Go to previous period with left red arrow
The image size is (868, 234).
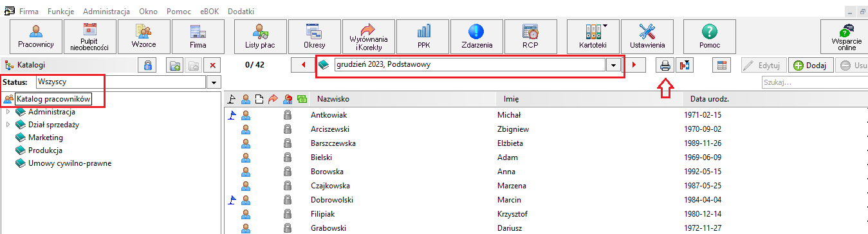[x=302, y=65]
